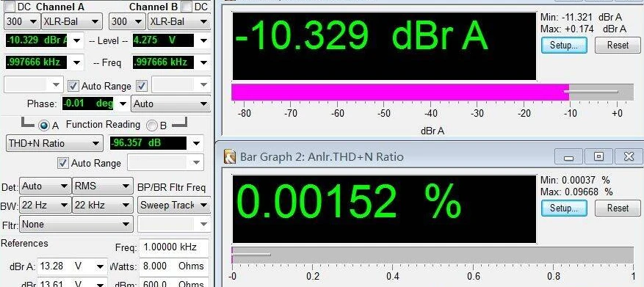Click Channel A -10.329 dBr level reading
The width and height of the screenshot is (644, 287).
tap(37, 40)
